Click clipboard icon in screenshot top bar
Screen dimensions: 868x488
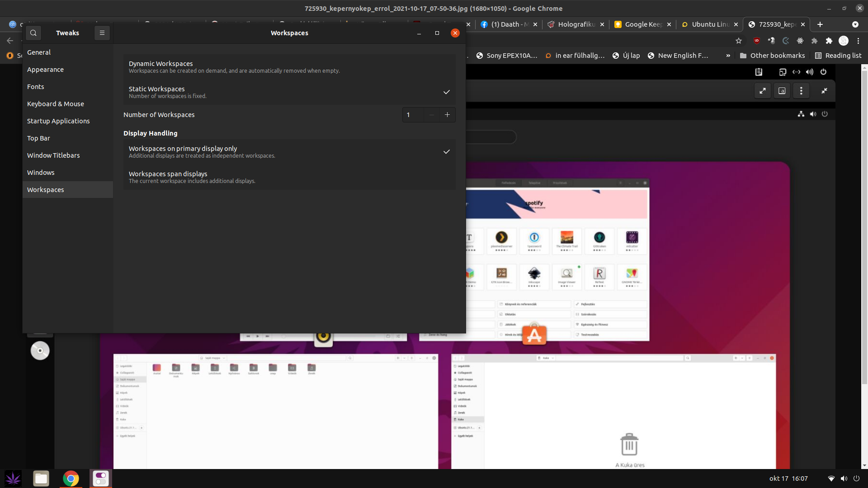pos(759,72)
